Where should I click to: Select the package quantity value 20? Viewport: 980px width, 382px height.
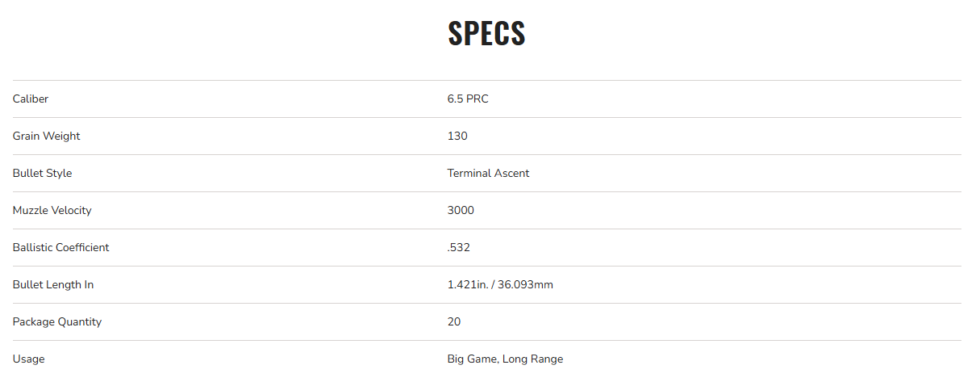coord(454,322)
